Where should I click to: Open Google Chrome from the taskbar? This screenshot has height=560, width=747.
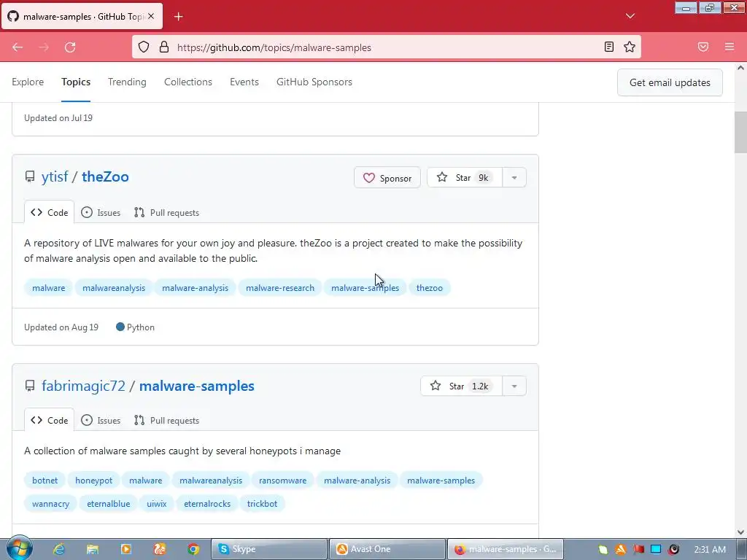pos(193,549)
